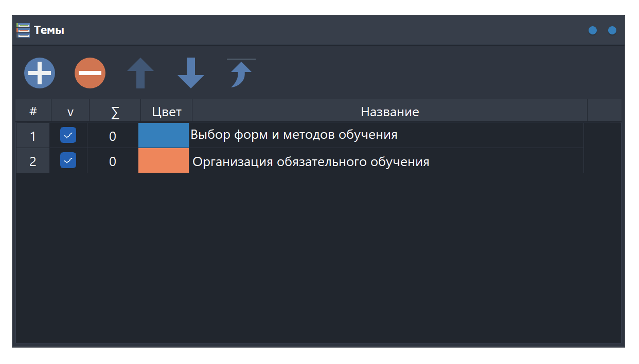Click the left blue dot in title bar
Screen dimensions: 639x364
[593, 30]
